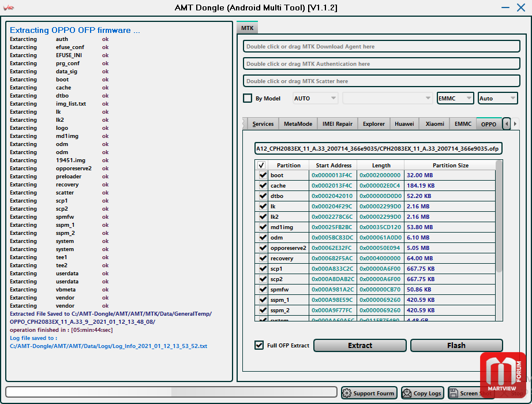Click the 'Extracting OPPO OFP firmware' heading
The image size is (532, 404).
74,30
